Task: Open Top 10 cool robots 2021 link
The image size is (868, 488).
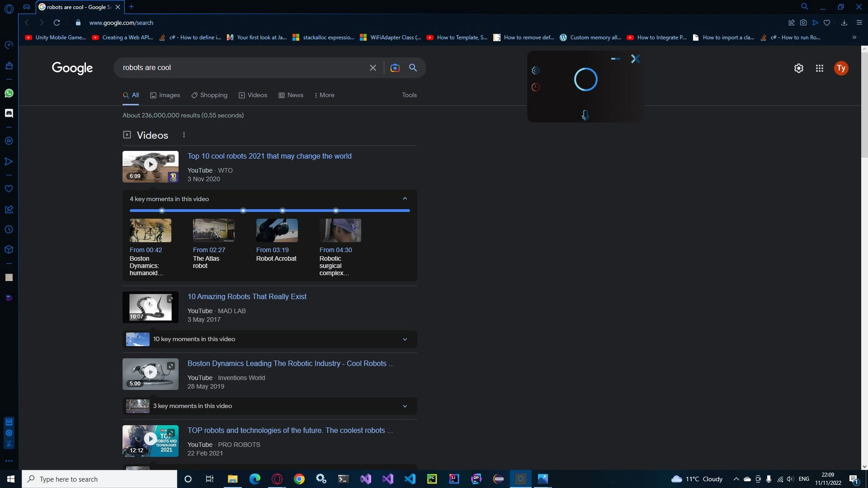Action: (269, 156)
